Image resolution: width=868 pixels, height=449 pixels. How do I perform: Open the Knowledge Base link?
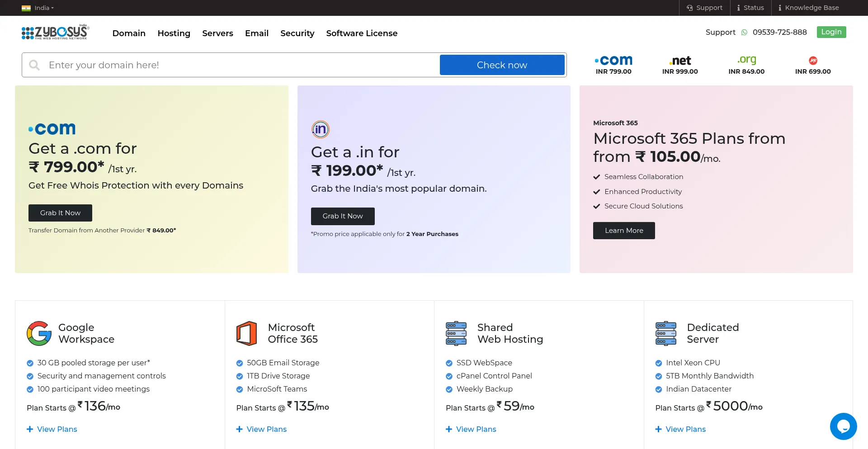coord(808,8)
